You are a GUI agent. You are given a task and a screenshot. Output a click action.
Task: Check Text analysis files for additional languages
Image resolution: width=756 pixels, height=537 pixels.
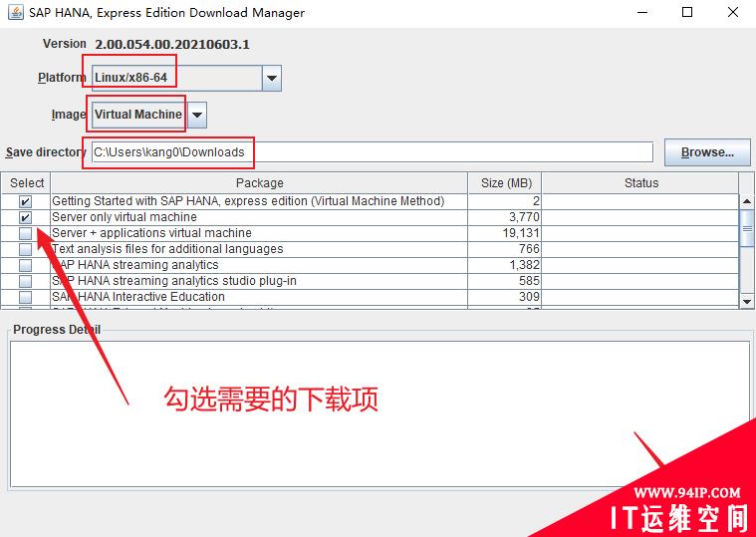point(25,249)
